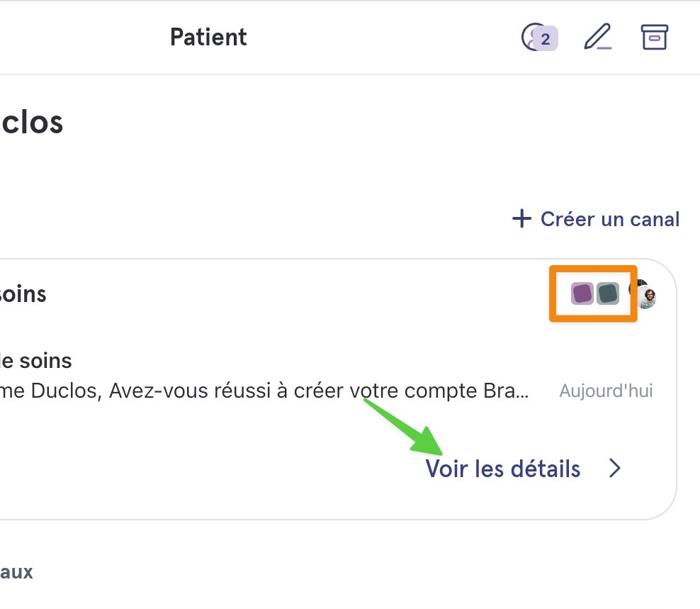Screen dimensions: 700x609
Task: Click the plus icon beside Créer un canal
Action: point(522,219)
